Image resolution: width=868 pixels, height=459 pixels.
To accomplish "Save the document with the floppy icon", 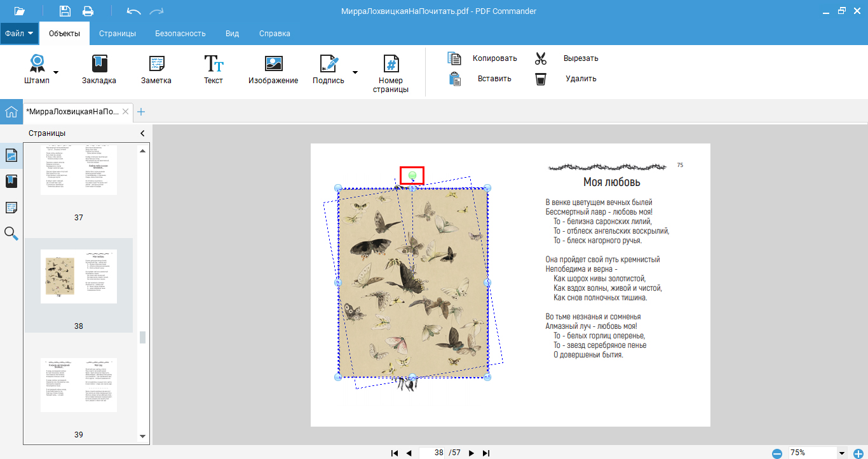I will point(65,11).
